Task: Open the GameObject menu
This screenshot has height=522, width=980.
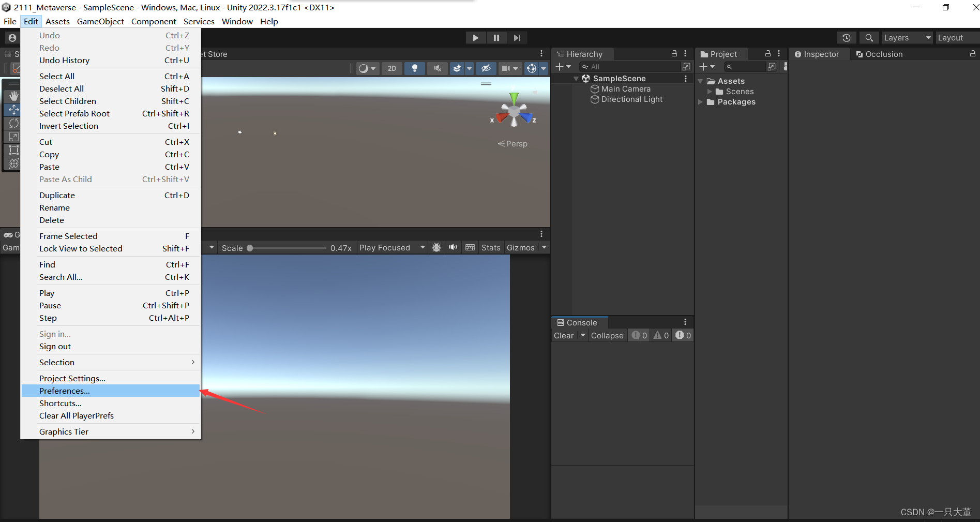Action: tap(100, 21)
